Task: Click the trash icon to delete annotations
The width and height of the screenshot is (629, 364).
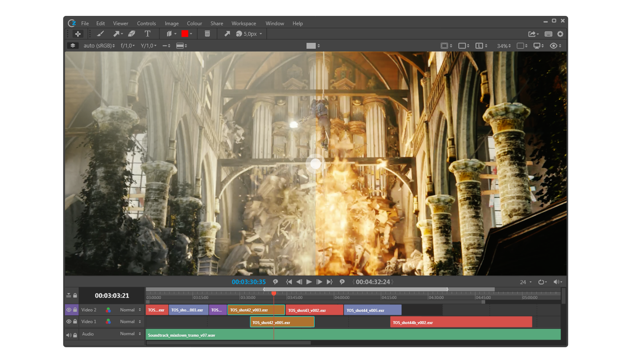Action: (207, 34)
